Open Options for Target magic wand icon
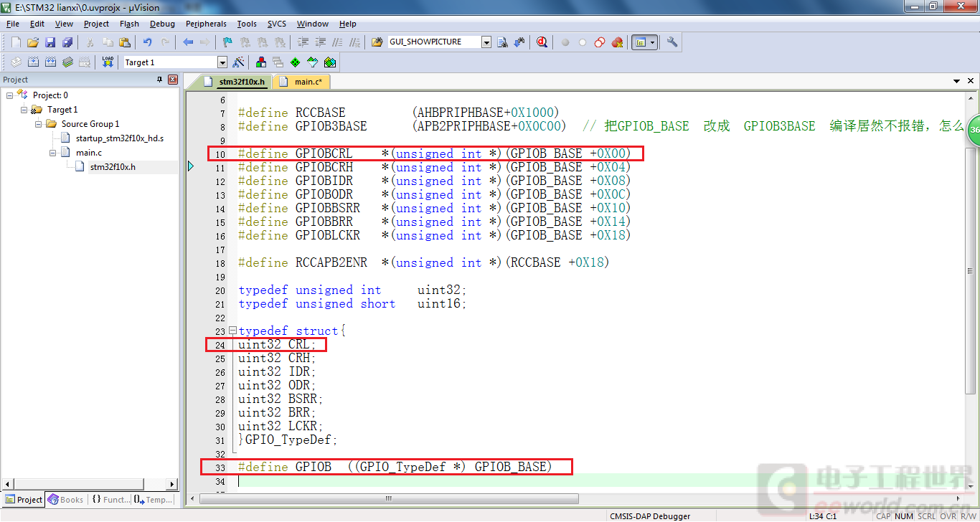The width and height of the screenshot is (980, 522). pyautogui.click(x=239, y=62)
